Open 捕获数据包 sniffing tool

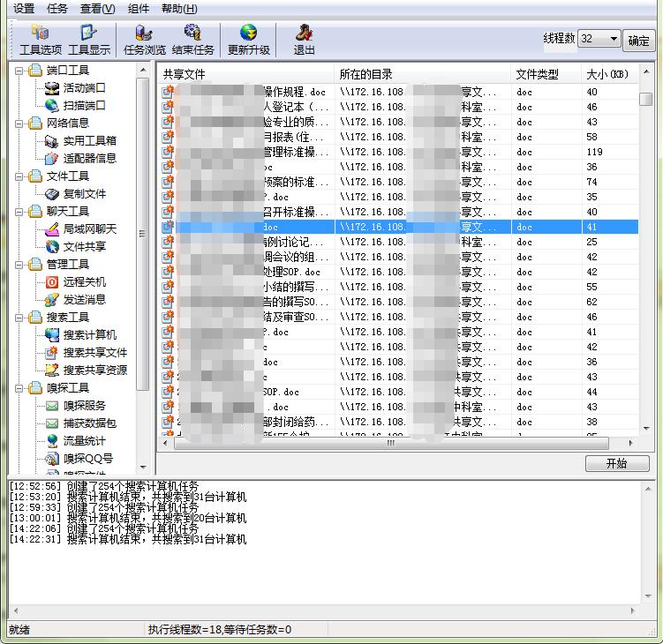coord(89,423)
